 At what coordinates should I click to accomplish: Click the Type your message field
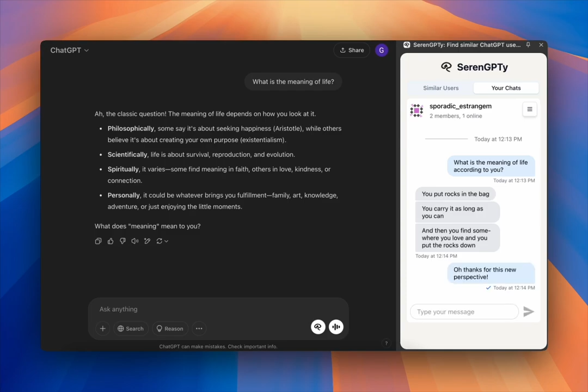[464, 312]
